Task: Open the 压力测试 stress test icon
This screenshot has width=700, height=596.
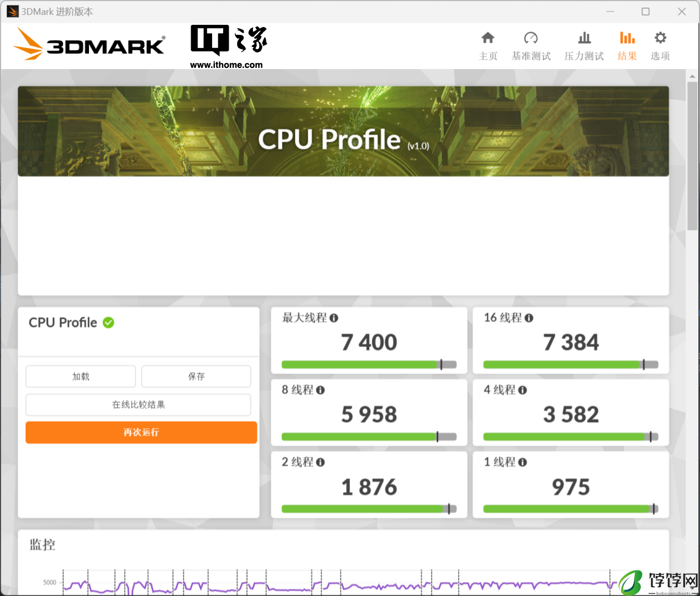Action: [x=585, y=38]
